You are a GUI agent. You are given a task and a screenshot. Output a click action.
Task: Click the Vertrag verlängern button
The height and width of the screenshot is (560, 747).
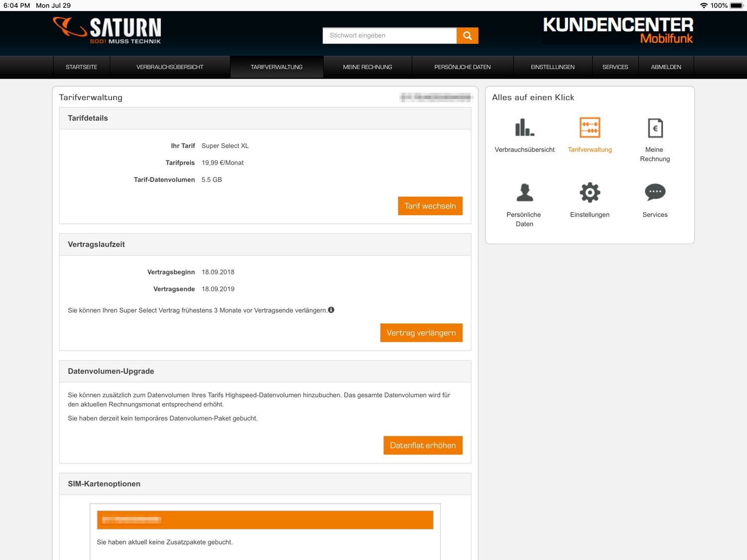pyautogui.click(x=421, y=333)
